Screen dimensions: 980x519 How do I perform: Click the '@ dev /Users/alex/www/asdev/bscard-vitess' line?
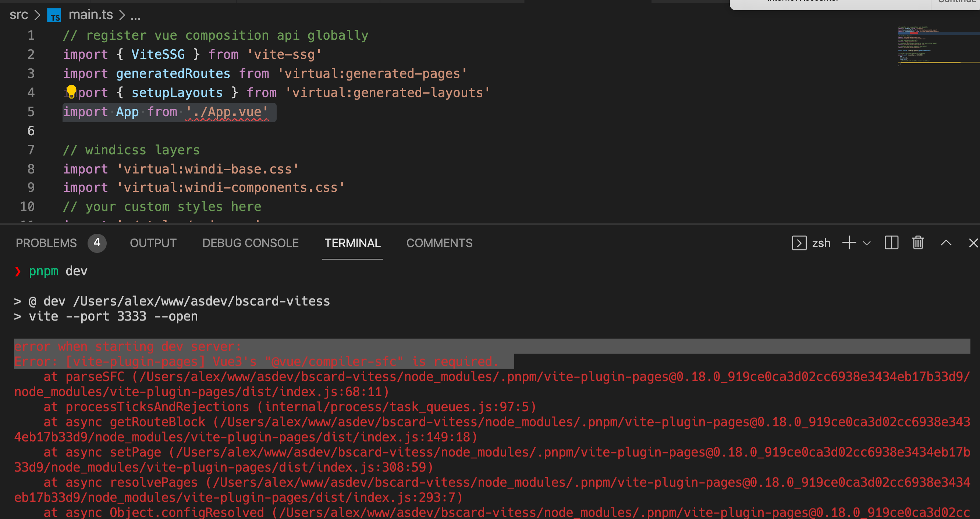pyautogui.click(x=179, y=301)
